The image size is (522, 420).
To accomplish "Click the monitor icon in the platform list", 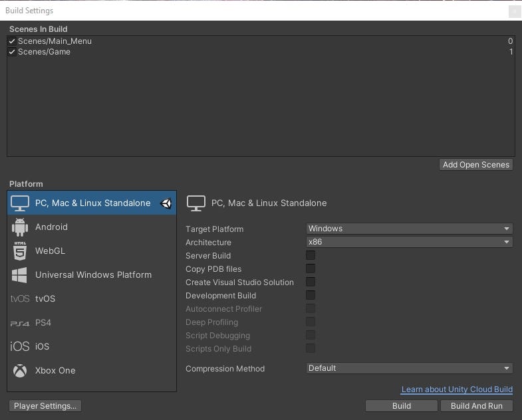I will coord(20,203).
